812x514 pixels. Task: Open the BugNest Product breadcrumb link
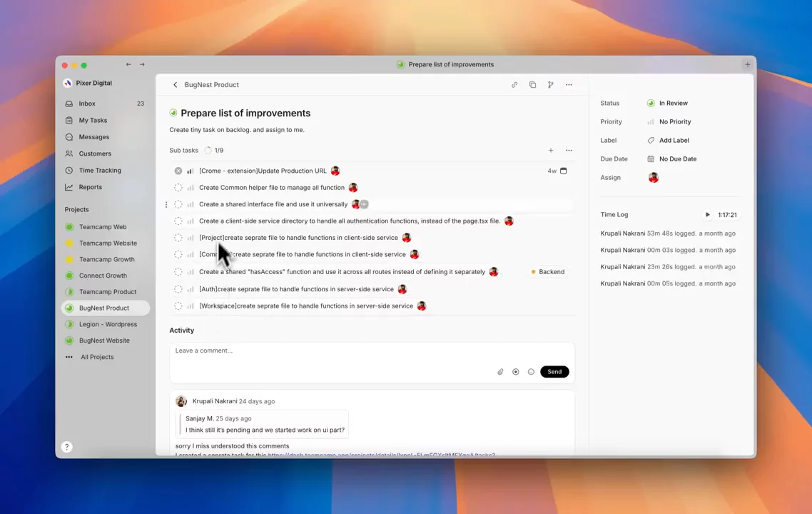[211, 84]
